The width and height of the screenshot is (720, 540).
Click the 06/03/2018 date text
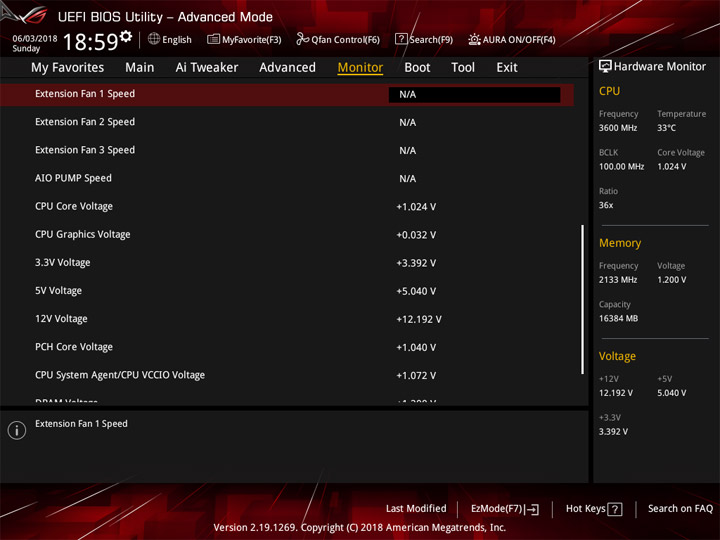tap(35, 39)
